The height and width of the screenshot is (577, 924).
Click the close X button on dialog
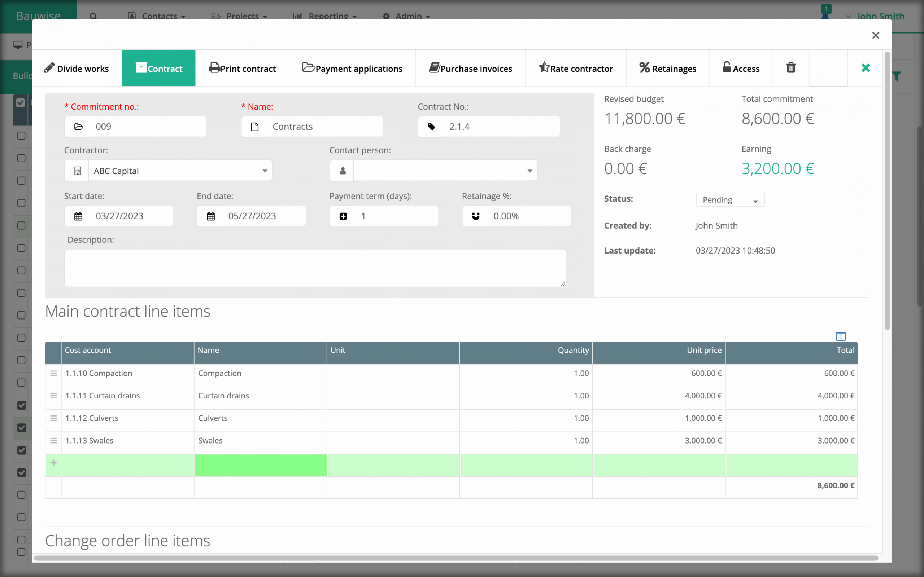[876, 35]
